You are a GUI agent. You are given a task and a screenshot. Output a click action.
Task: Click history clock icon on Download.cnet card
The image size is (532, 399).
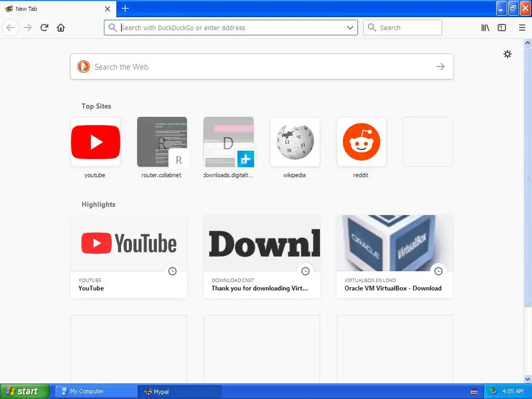[305, 271]
